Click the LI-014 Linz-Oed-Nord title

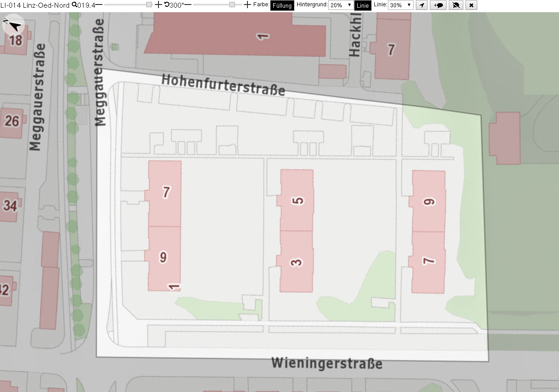pos(35,5)
